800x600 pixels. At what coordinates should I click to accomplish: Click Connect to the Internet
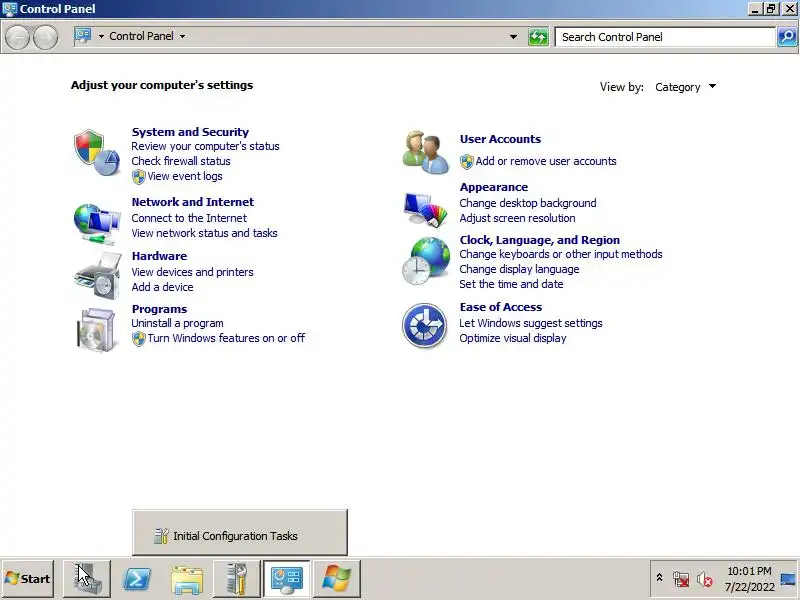coord(189,218)
